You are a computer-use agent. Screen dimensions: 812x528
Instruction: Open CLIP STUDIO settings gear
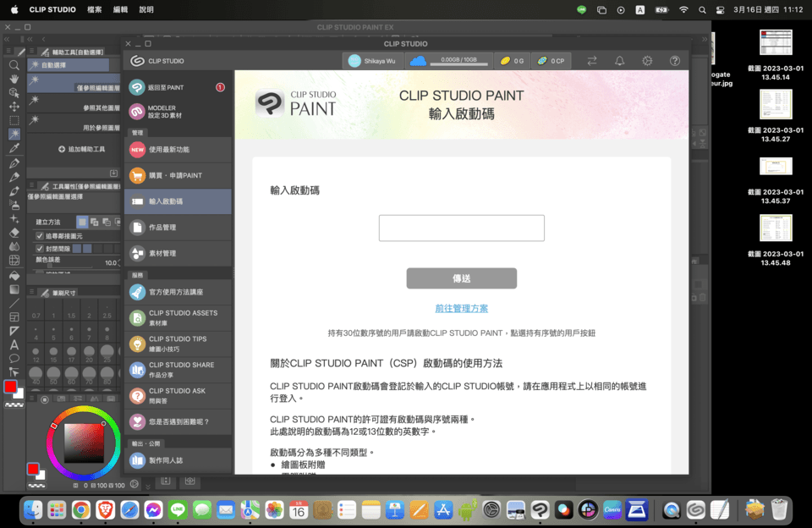click(647, 61)
